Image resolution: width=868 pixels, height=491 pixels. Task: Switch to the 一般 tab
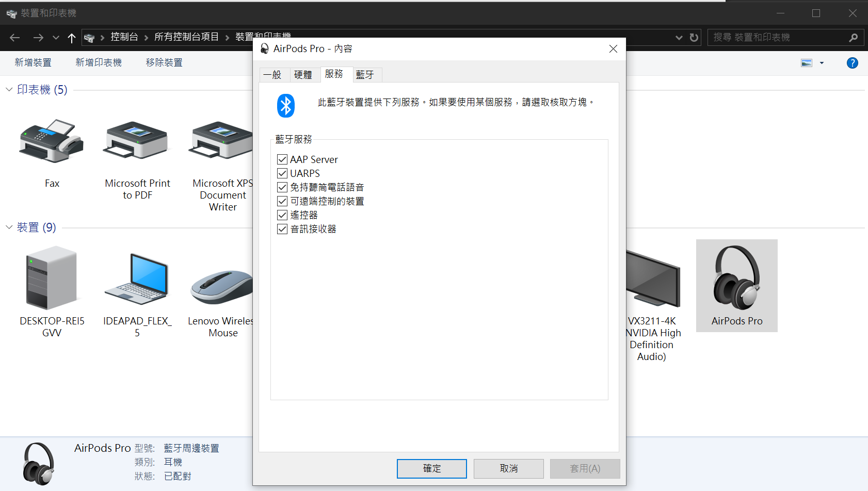click(275, 75)
